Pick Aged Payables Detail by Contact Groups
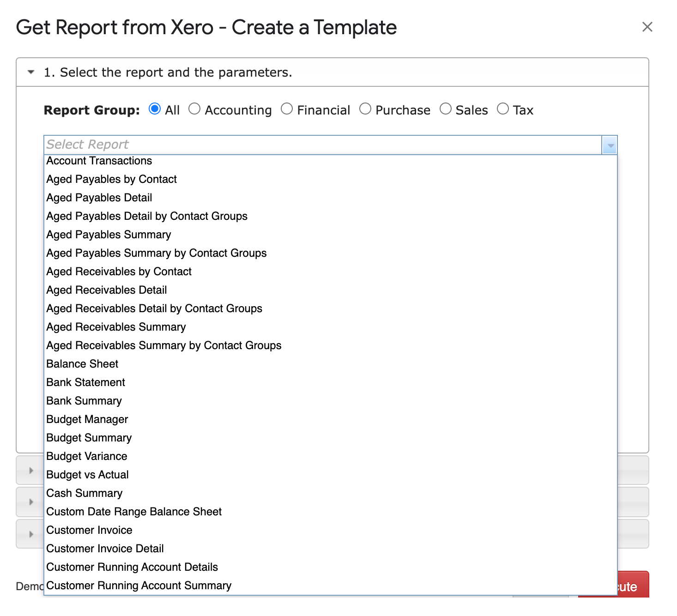 point(331,216)
